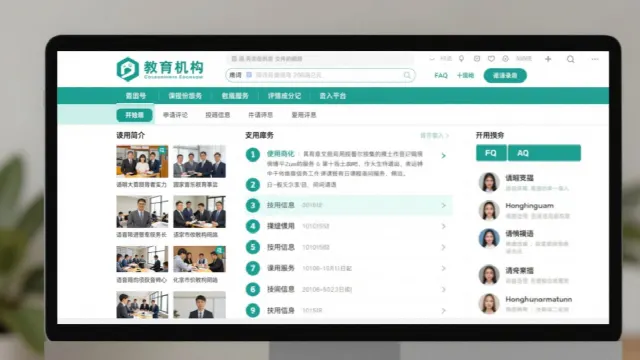Open the 查入平台 tab in green navigation bar
Screen dimensions: 640x360
[333, 96]
